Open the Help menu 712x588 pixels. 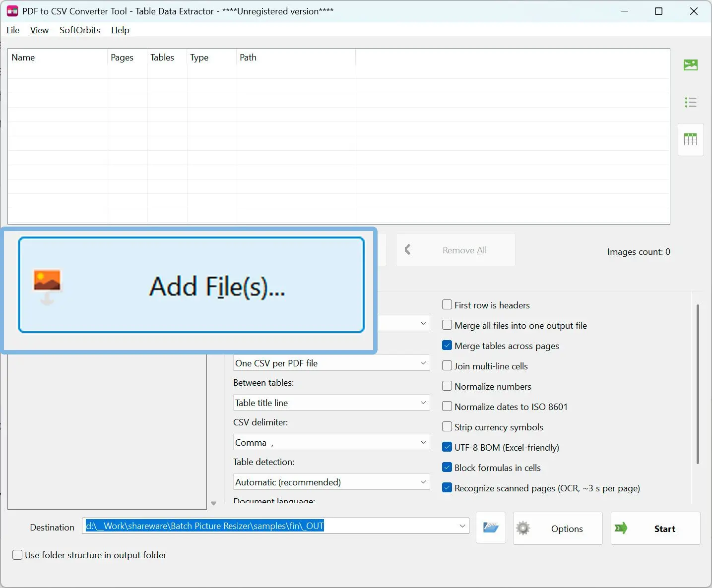click(120, 30)
